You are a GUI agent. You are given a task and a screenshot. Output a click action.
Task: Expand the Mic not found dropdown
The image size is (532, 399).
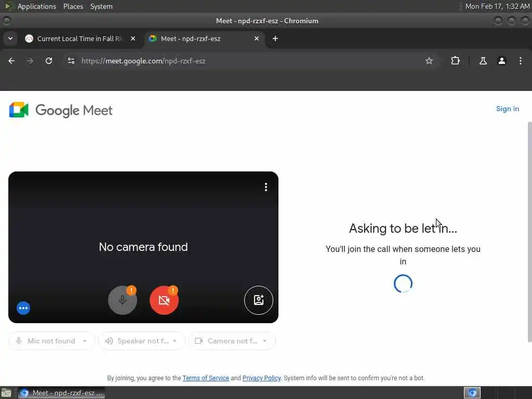[x=51, y=341]
